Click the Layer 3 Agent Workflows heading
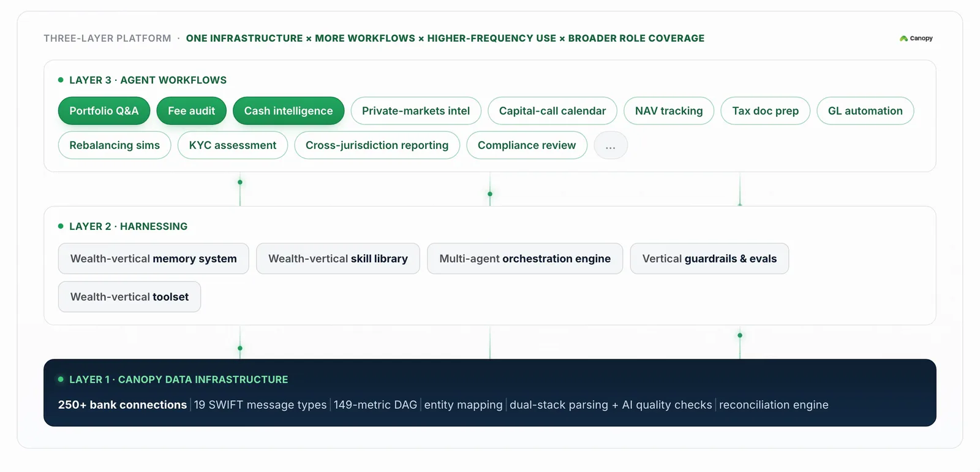The height and width of the screenshot is (472, 980). 148,80
